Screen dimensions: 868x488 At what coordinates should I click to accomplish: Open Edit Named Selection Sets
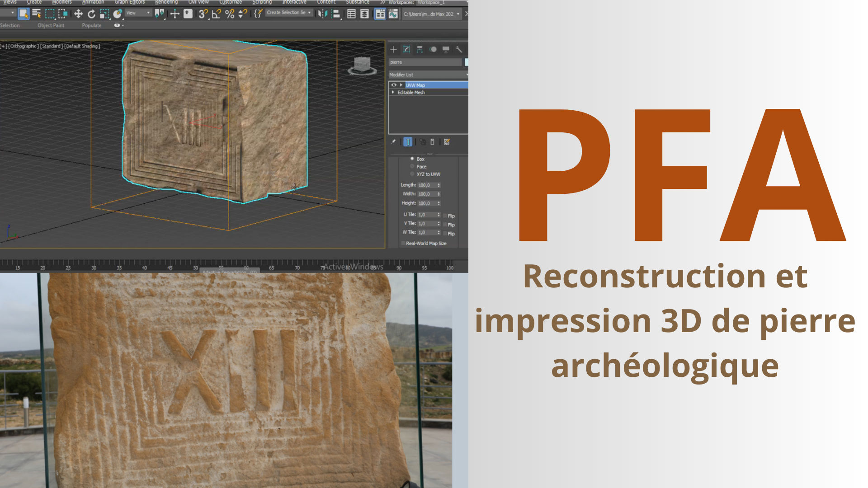(x=258, y=14)
